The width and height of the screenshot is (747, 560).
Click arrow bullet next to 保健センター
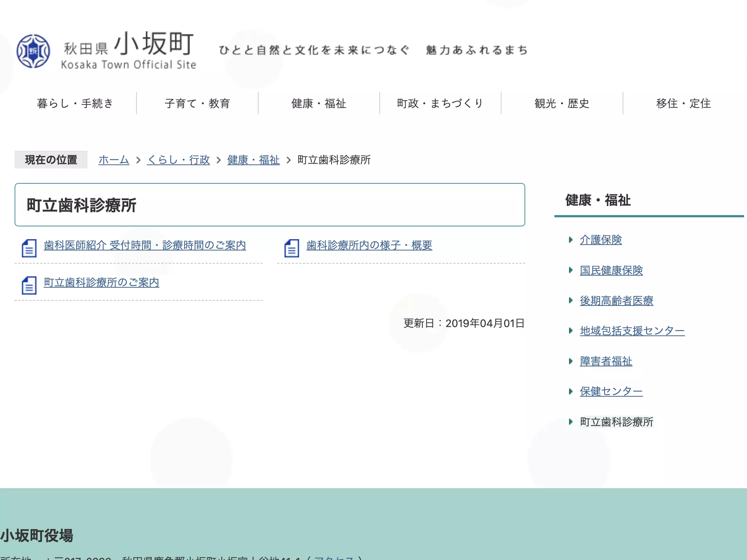[571, 391]
